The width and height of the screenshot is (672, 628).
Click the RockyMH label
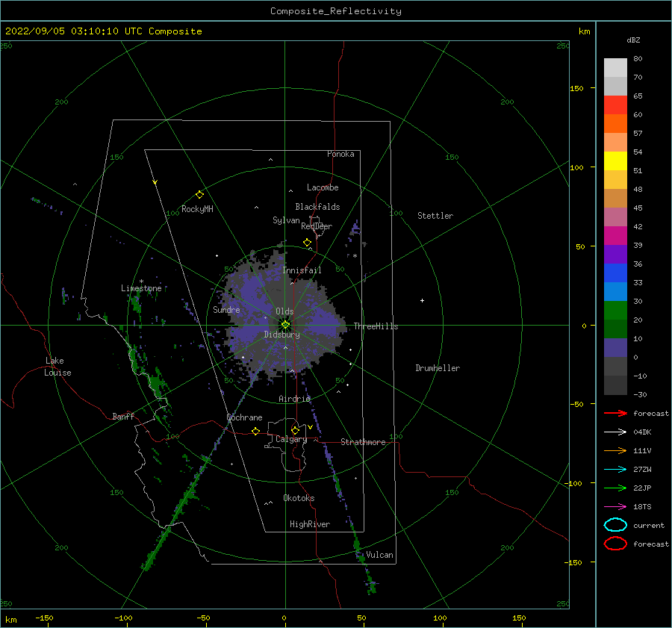pyautogui.click(x=197, y=209)
